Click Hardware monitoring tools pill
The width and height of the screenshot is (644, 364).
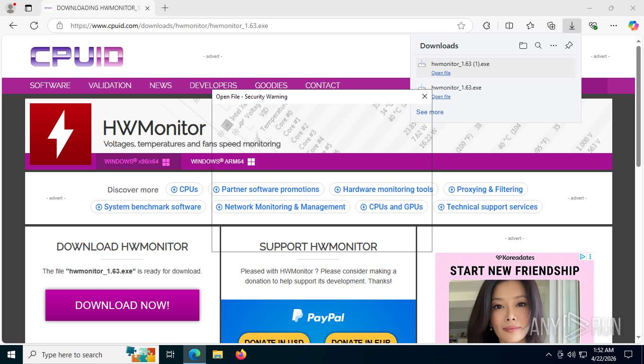click(x=384, y=189)
